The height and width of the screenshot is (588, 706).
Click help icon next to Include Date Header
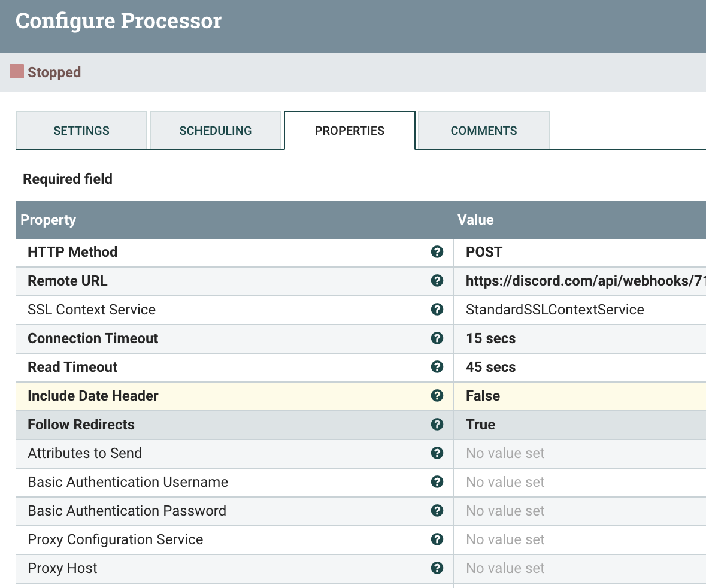437,396
